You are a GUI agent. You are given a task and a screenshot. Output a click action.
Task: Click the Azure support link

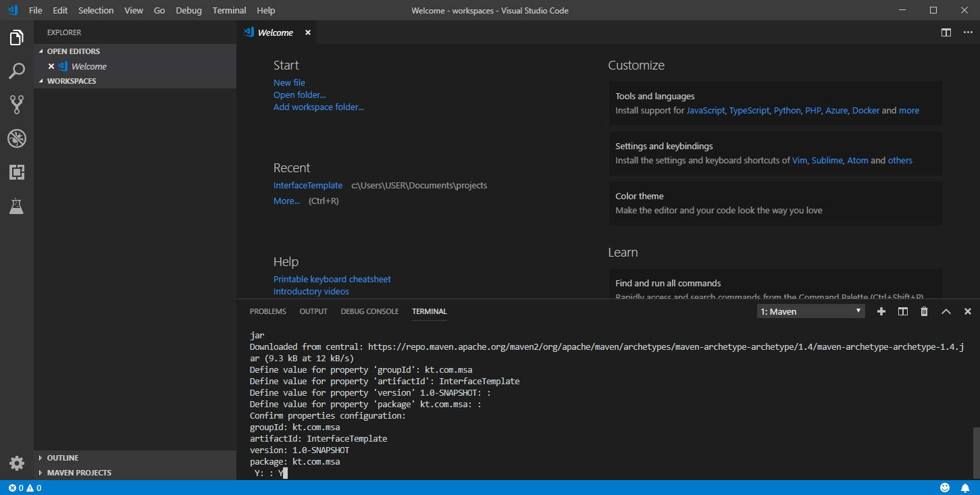836,110
